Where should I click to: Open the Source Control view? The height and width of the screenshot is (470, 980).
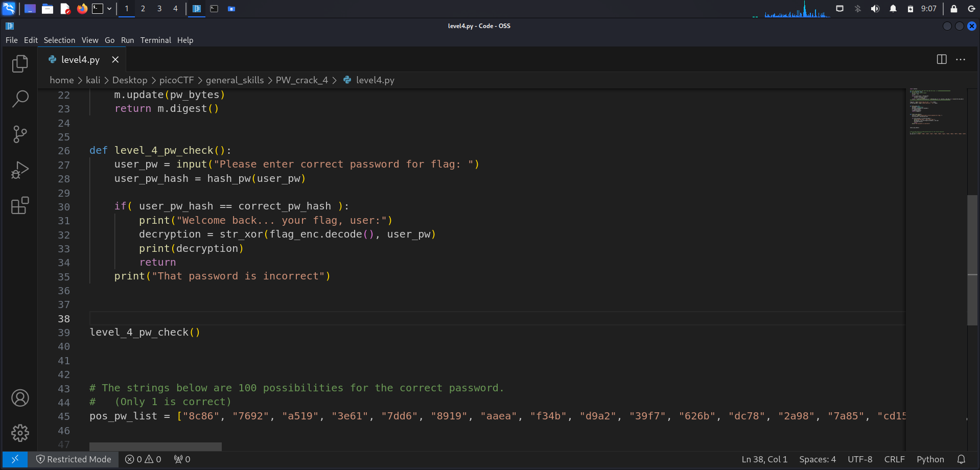(20, 134)
